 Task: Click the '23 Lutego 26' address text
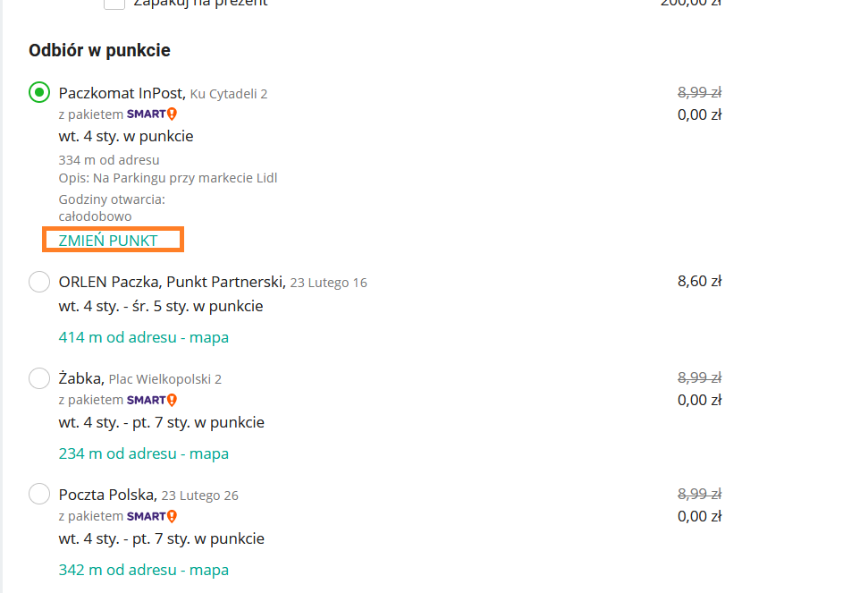[x=200, y=496]
